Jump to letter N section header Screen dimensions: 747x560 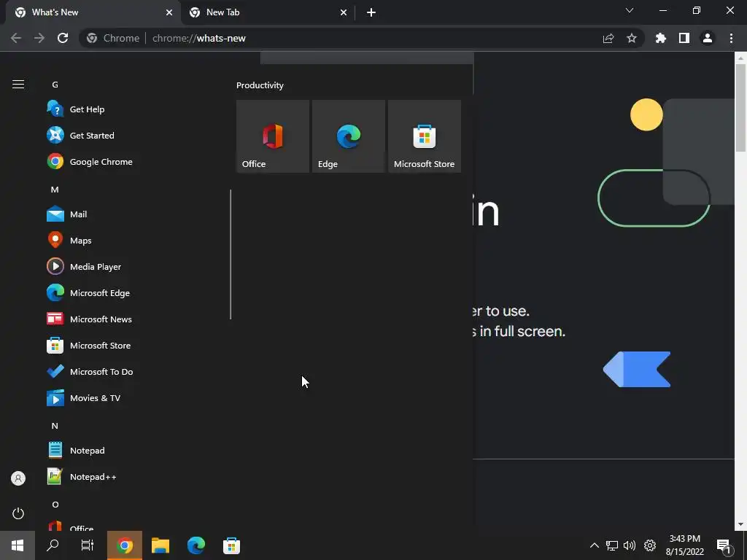pyautogui.click(x=55, y=426)
